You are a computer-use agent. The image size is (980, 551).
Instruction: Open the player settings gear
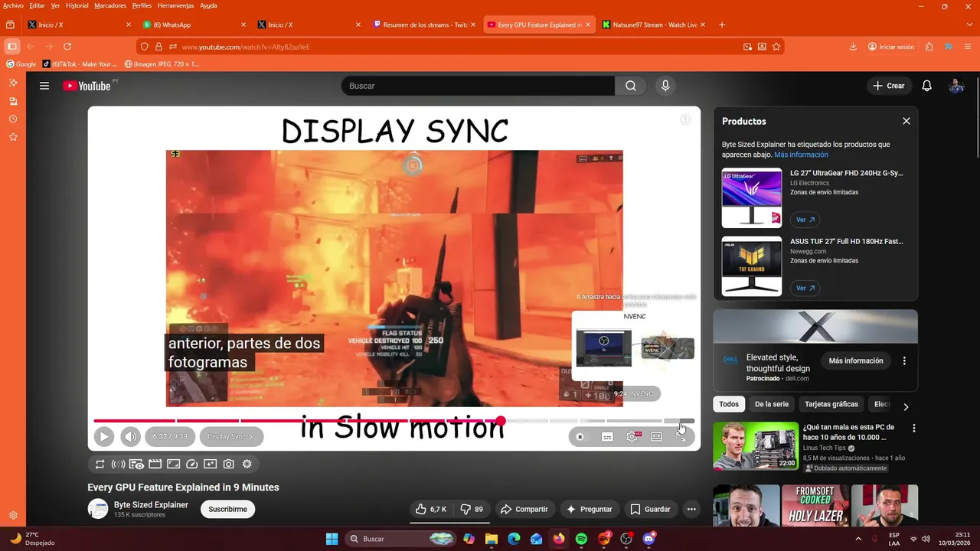click(632, 437)
